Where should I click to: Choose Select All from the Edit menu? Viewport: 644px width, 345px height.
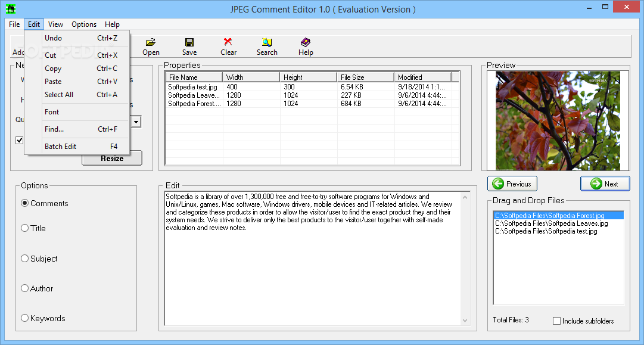tap(77, 95)
